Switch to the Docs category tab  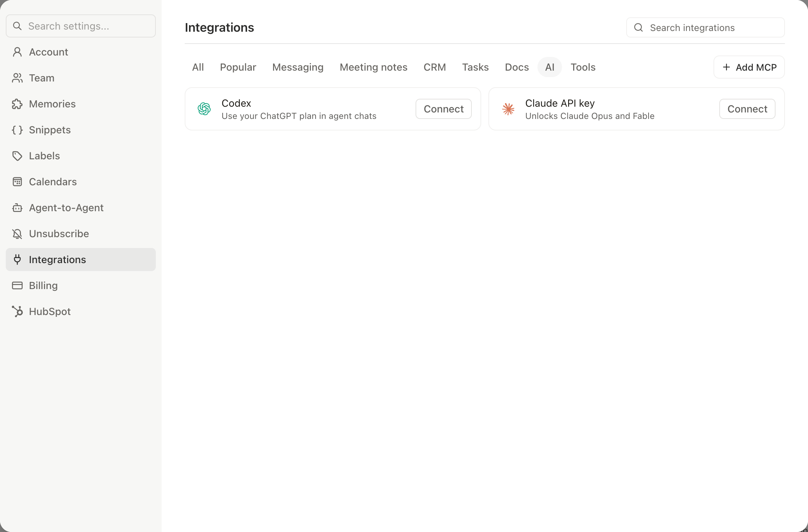pos(517,67)
